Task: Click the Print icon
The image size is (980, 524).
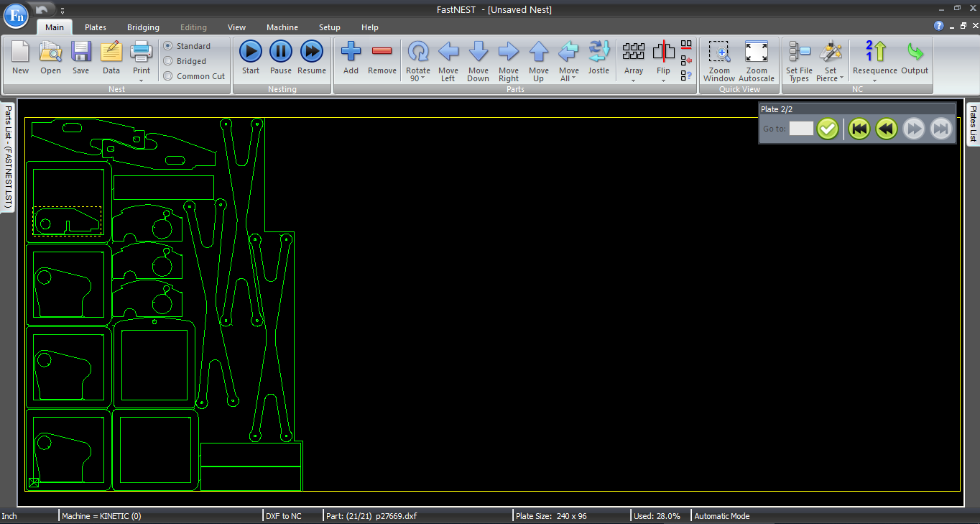Action: (142, 52)
